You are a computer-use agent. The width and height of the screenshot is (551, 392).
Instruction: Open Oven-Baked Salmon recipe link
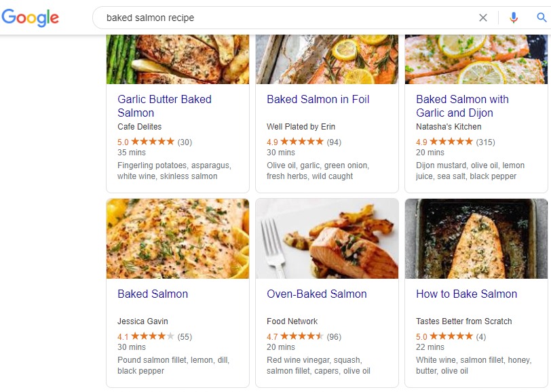(x=316, y=294)
